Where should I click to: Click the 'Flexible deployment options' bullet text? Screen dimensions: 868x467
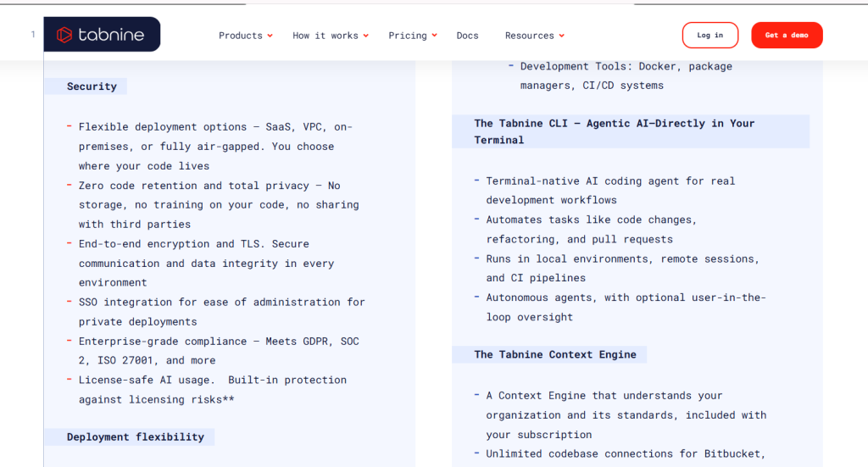coord(215,146)
